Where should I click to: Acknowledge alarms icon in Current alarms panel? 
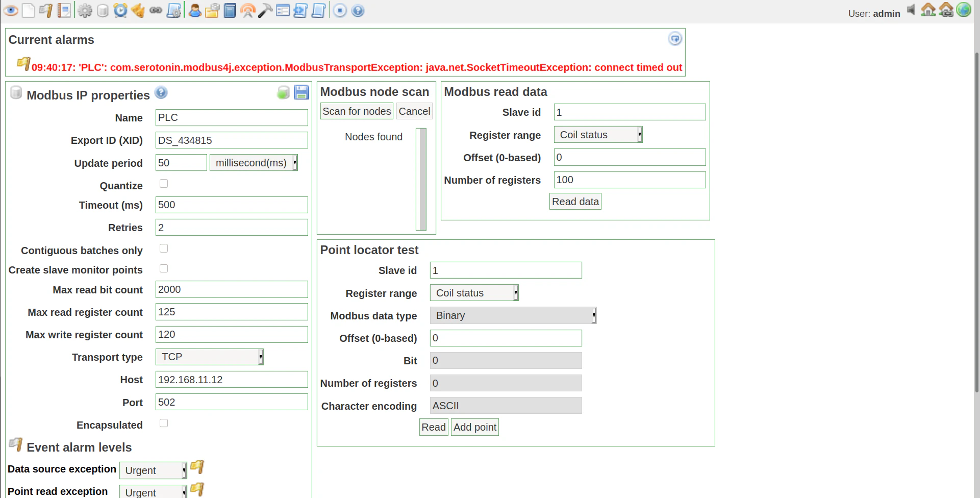675,39
